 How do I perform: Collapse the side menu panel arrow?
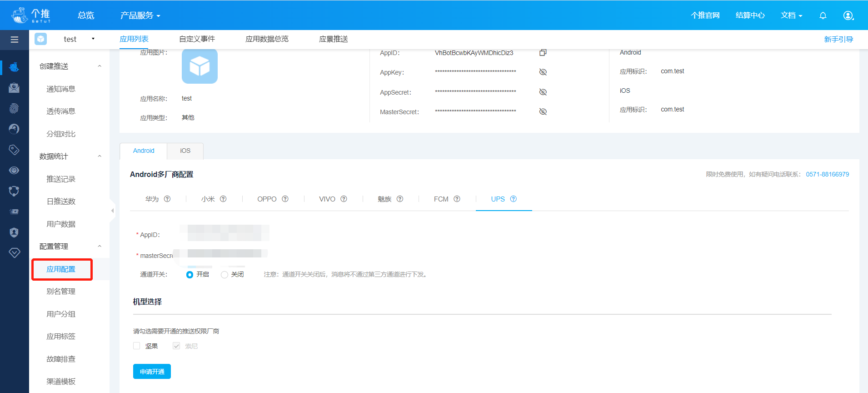coord(112,211)
